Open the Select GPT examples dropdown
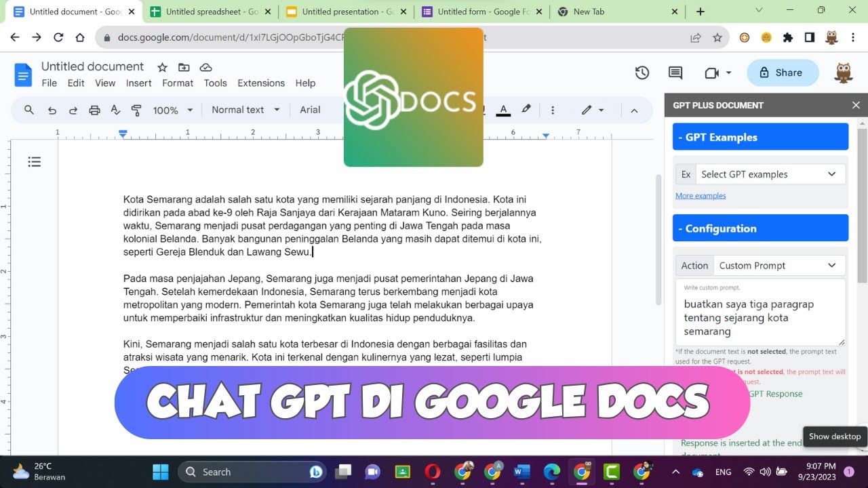This screenshot has width=868, height=488. click(x=770, y=174)
